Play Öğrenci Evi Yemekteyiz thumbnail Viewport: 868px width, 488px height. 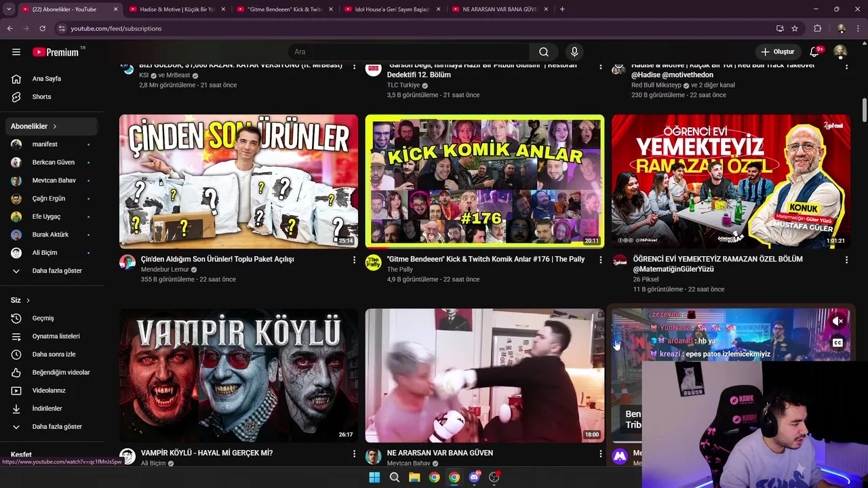[x=730, y=181]
